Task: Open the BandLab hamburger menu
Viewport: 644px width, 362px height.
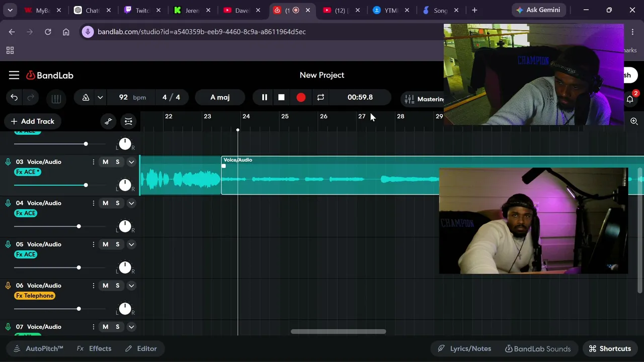Action: pyautogui.click(x=14, y=75)
